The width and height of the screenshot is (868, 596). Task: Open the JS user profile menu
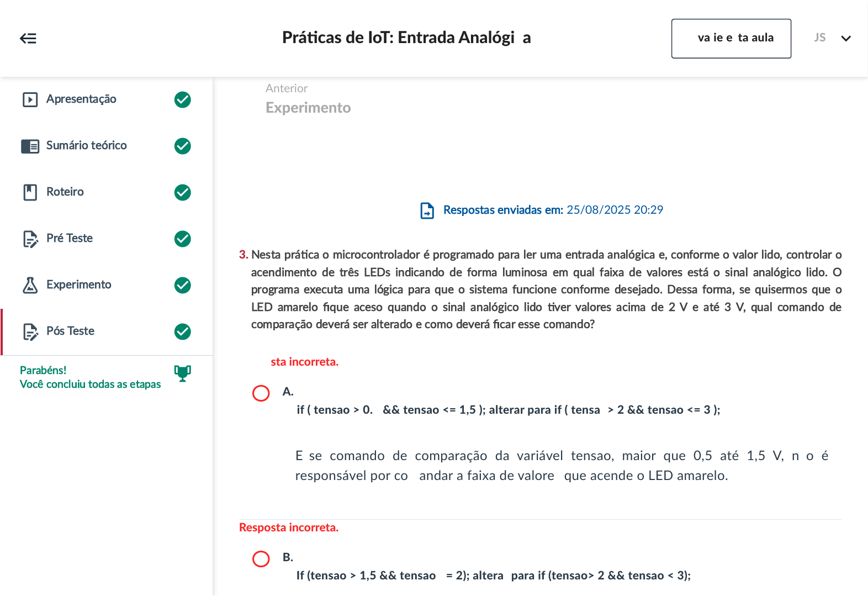(819, 38)
